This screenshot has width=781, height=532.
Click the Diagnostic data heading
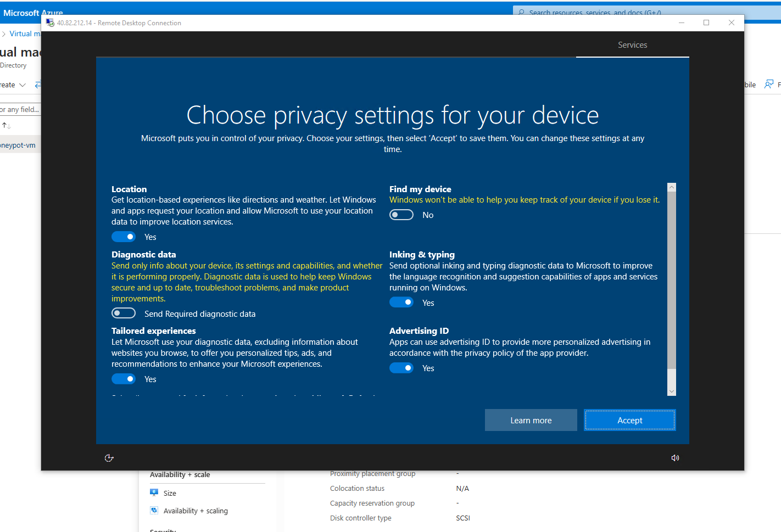143,254
